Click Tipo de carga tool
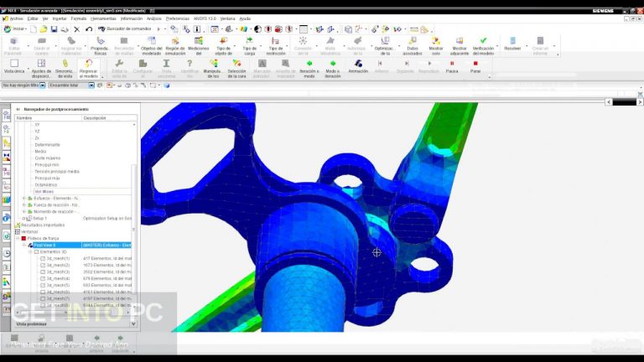644x362 pixels. point(249,45)
